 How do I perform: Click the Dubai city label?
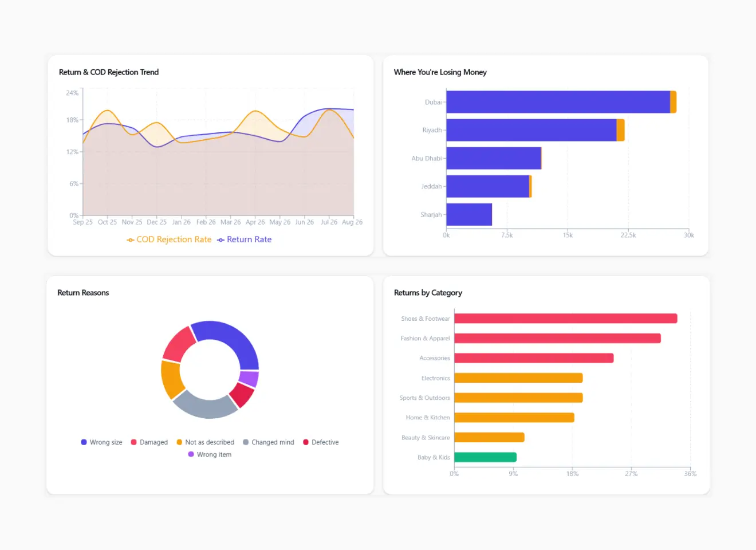click(x=433, y=102)
